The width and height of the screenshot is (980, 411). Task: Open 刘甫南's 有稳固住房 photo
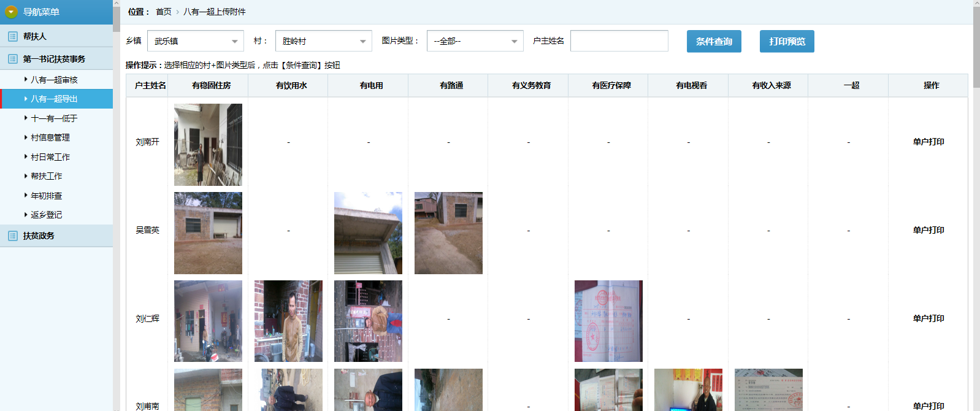(x=208, y=390)
